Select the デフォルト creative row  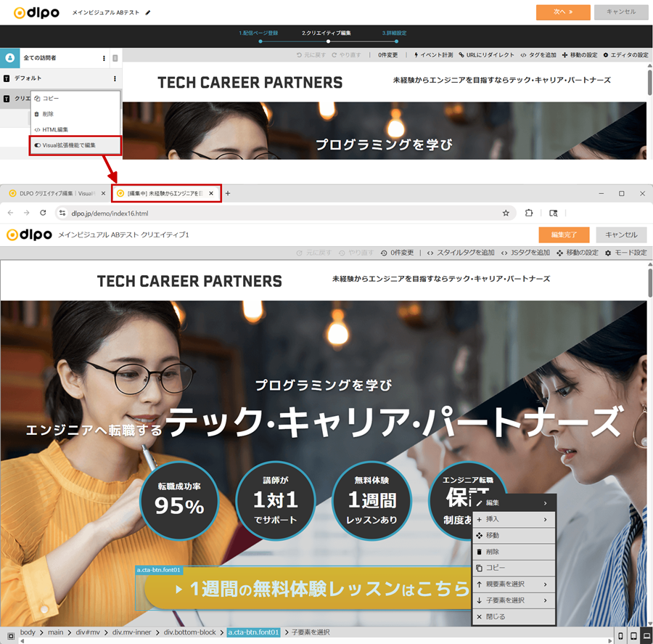click(61, 78)
